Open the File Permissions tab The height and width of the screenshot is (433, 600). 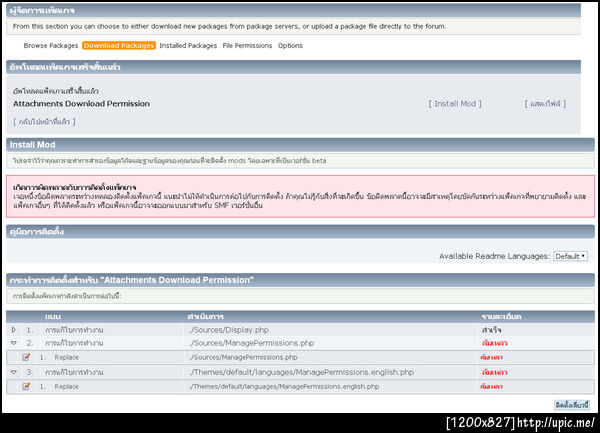tap(247, 46)
